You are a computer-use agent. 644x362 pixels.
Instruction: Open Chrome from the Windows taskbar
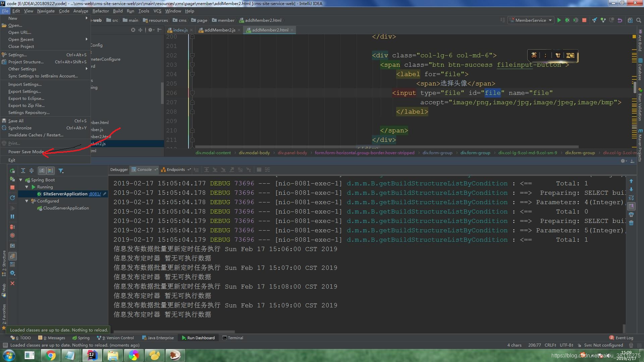tap(51, 355)
